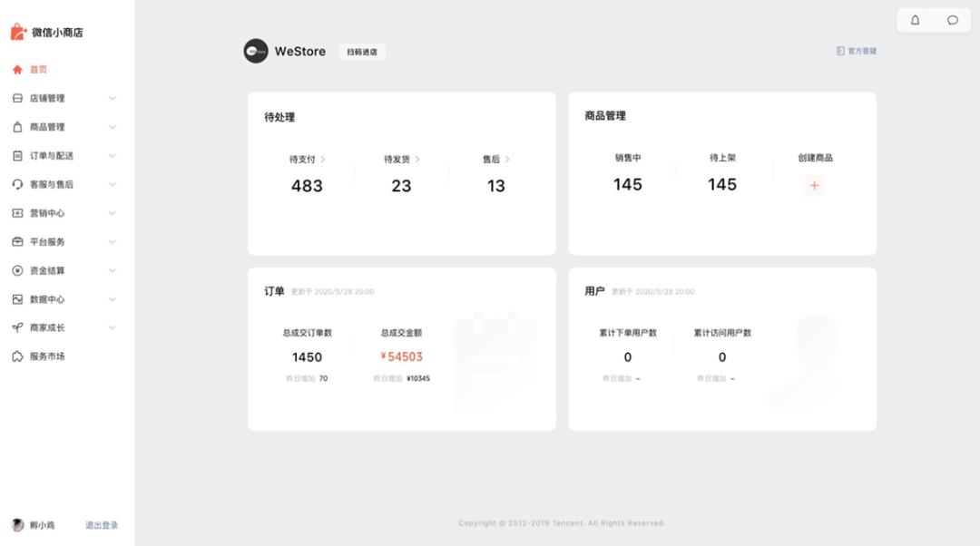Viewport: 980px width, 546px height.
Task: Click the 待处理 card heading
Action: [279, 117]
